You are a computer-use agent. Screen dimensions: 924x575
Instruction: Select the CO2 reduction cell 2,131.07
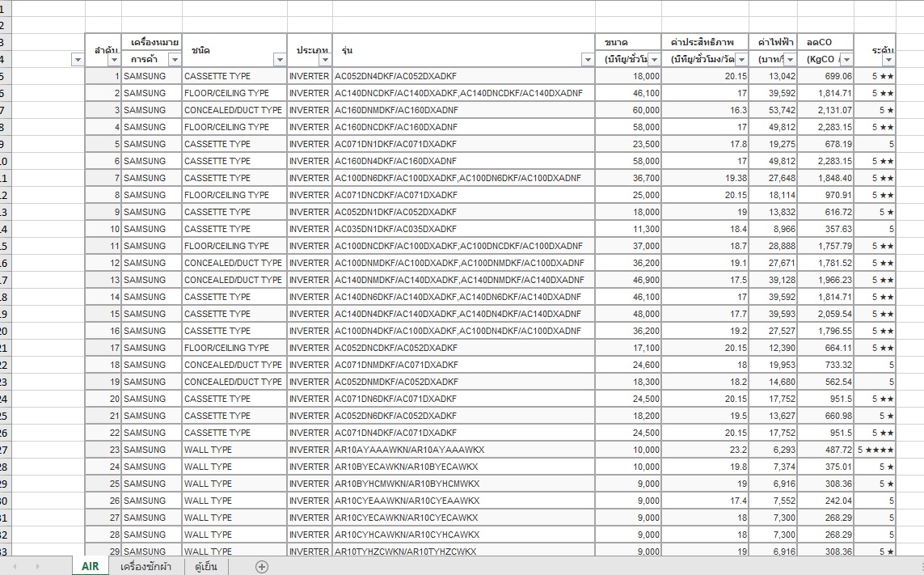[x=825, y=110]
